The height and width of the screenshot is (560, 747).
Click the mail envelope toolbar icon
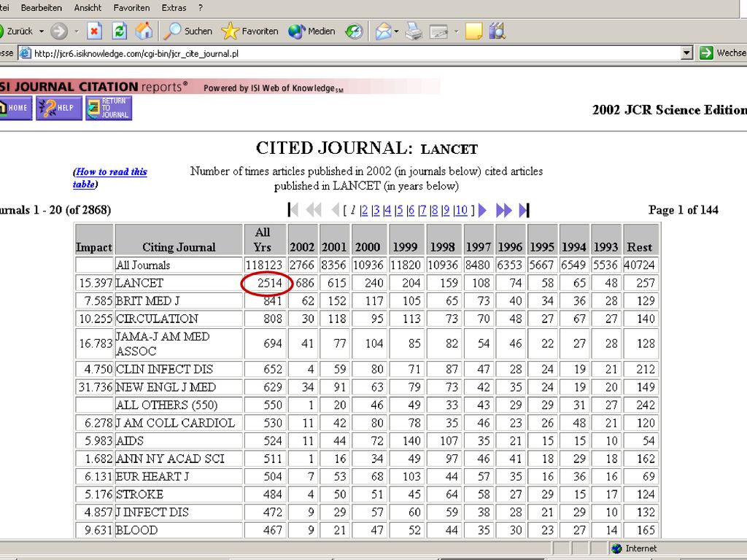tap(383, 31)
